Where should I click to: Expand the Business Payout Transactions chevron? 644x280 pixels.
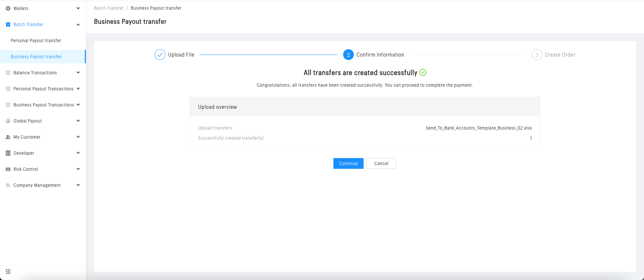coord(78,105)
